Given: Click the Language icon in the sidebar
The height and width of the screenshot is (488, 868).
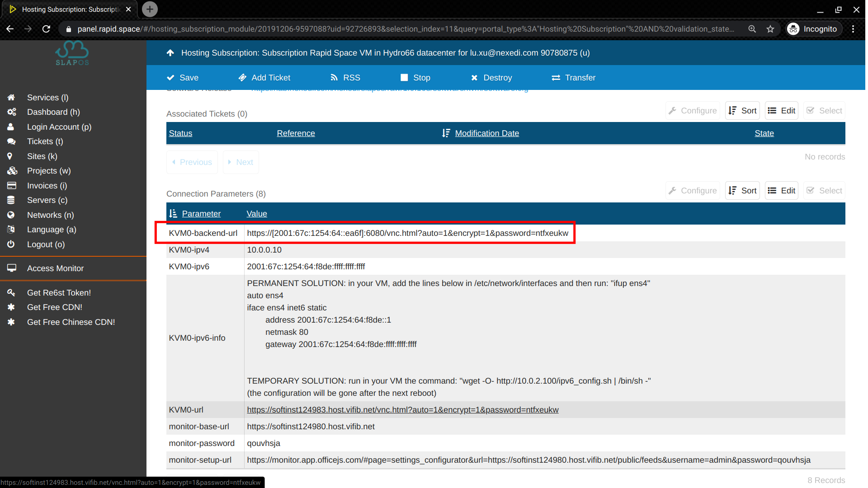Looking at the screenshot, I should click(x=11, y=230).
